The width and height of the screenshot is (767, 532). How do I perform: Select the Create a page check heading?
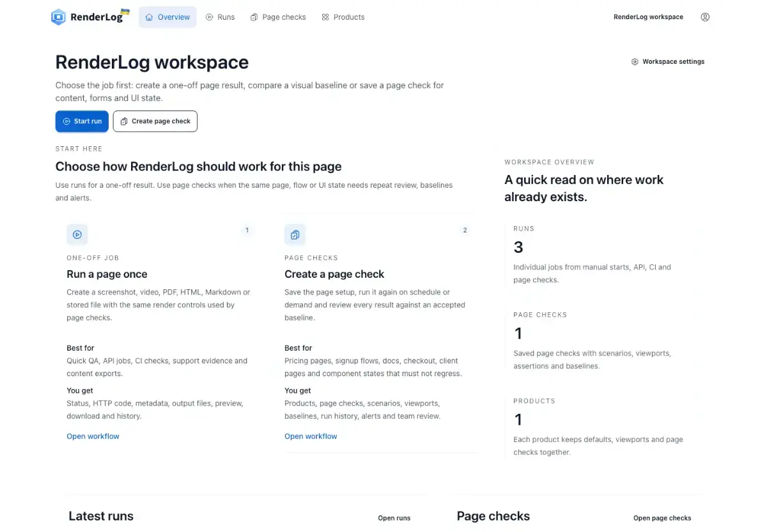(334, 274)
